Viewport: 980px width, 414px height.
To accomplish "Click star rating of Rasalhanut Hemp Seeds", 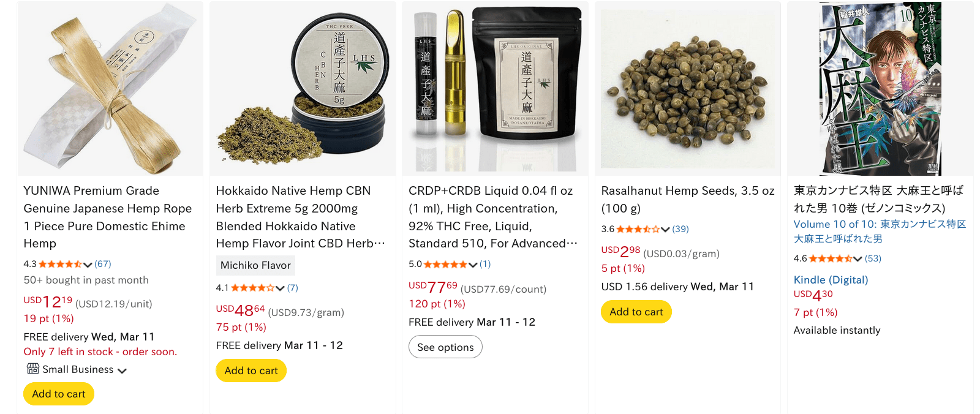I will pyautogui.click(x=638, y=229).
